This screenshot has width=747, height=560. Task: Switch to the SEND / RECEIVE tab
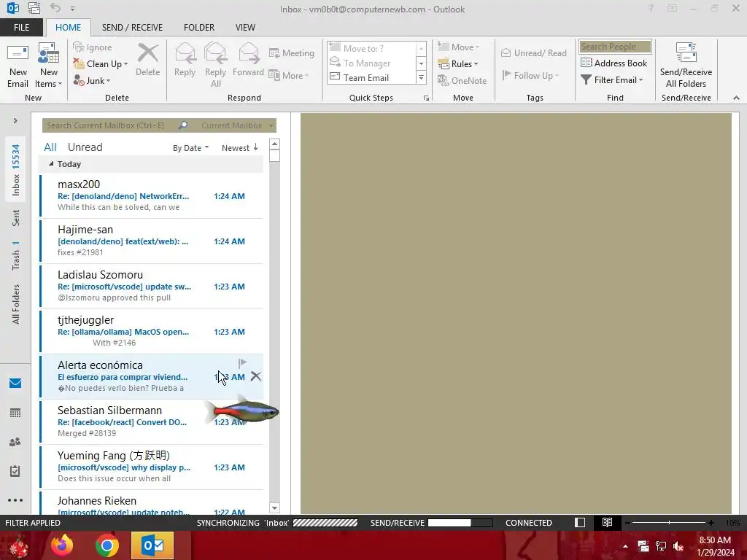pos(132,28)
